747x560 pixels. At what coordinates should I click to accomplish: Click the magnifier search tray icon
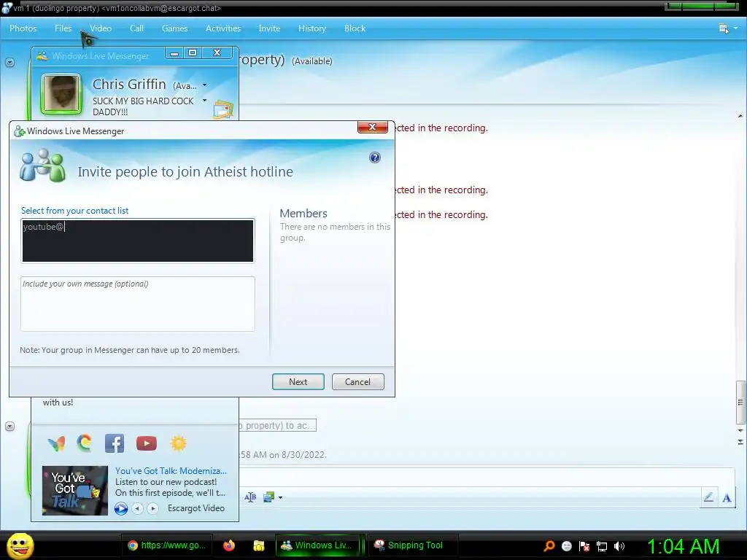(x=549, y=546)
